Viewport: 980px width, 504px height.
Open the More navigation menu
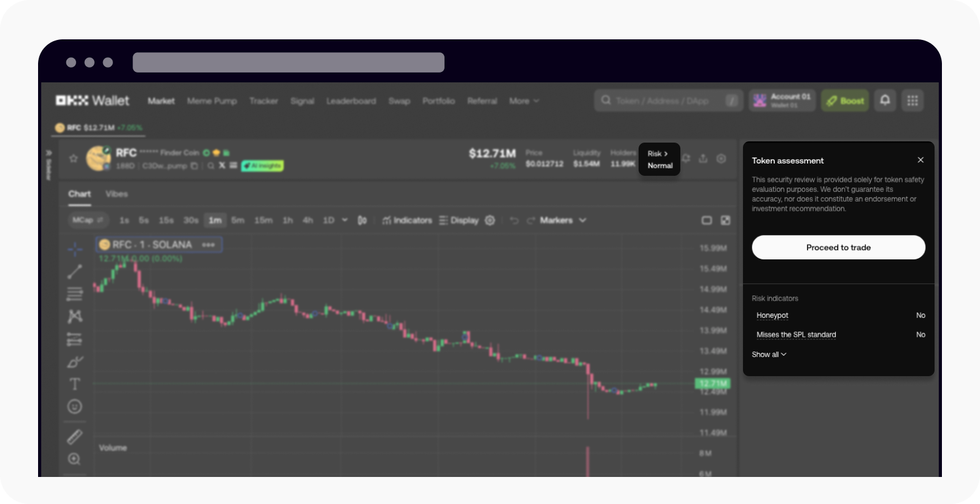click(523, 101)
